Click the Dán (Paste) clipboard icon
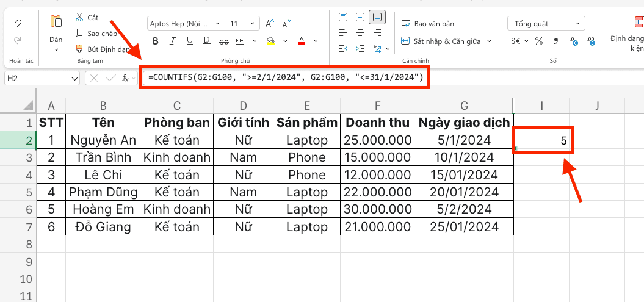This screenshot has width=644, height=302. tap(56, 21)
